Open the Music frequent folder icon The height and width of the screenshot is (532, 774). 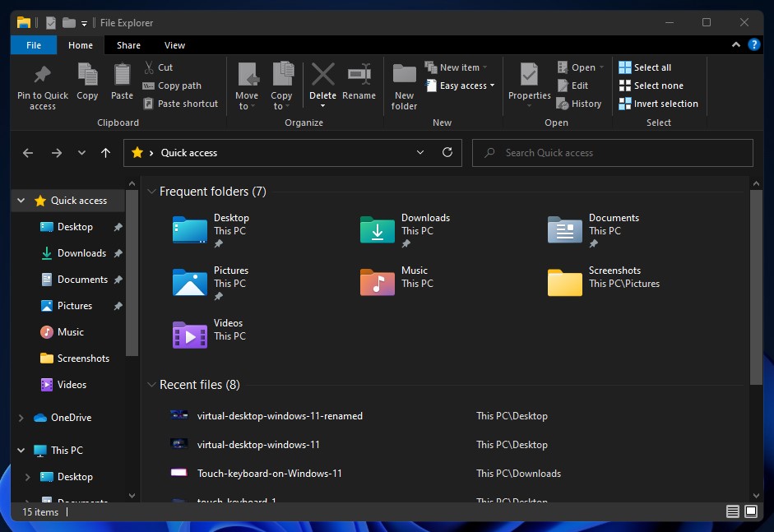click(x=378, y=282)
